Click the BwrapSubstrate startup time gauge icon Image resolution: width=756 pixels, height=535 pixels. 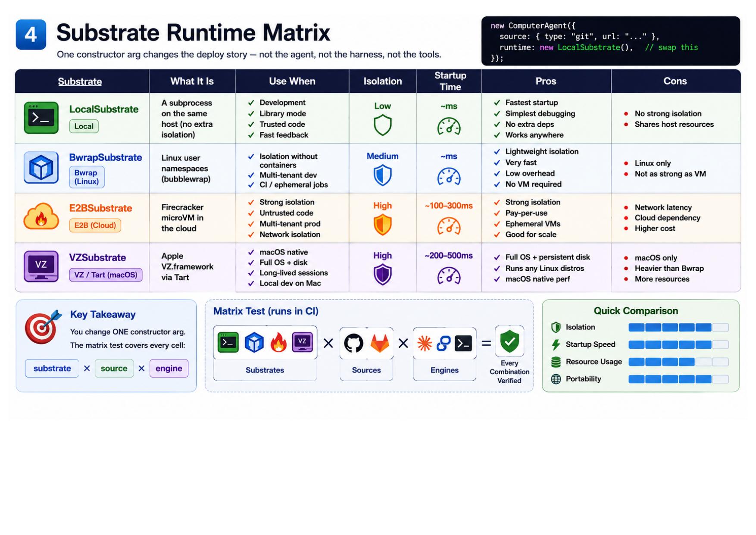pyautogui.click(x=449, y=177)
